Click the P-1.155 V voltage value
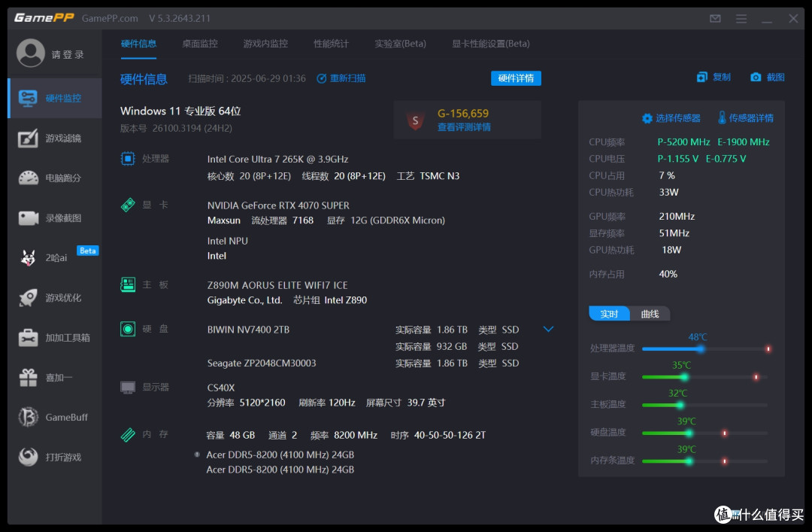Image resolution: width=812 pixels, height=532 pixels. pyautogui.click(x=678, y=159)
